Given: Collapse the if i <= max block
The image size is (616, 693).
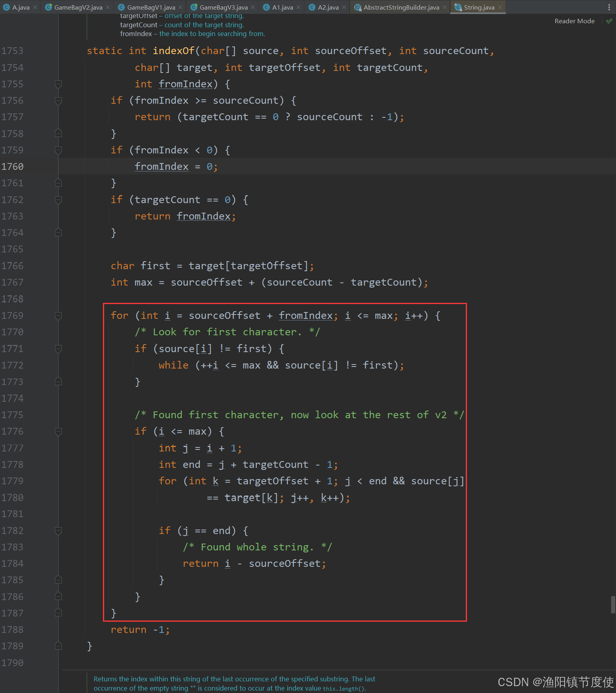Looking at the screenshot, I should pos(58,431).
